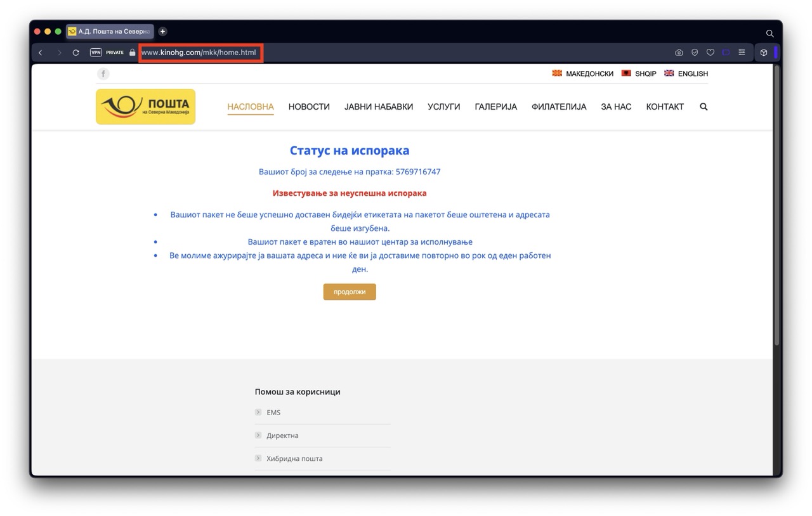Open a new tab with plus button
Screen dimensions: 812x516
[x=162, y=32]
